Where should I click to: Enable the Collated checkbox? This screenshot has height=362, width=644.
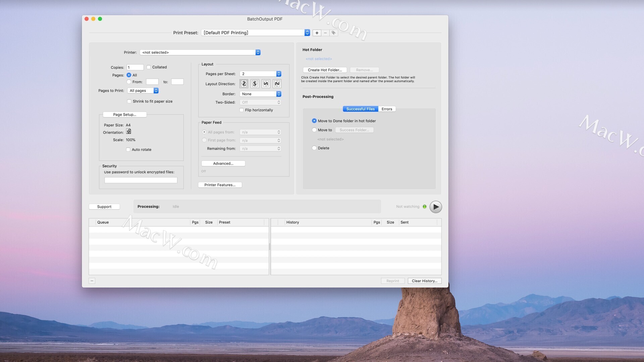[x=149, y=67]
